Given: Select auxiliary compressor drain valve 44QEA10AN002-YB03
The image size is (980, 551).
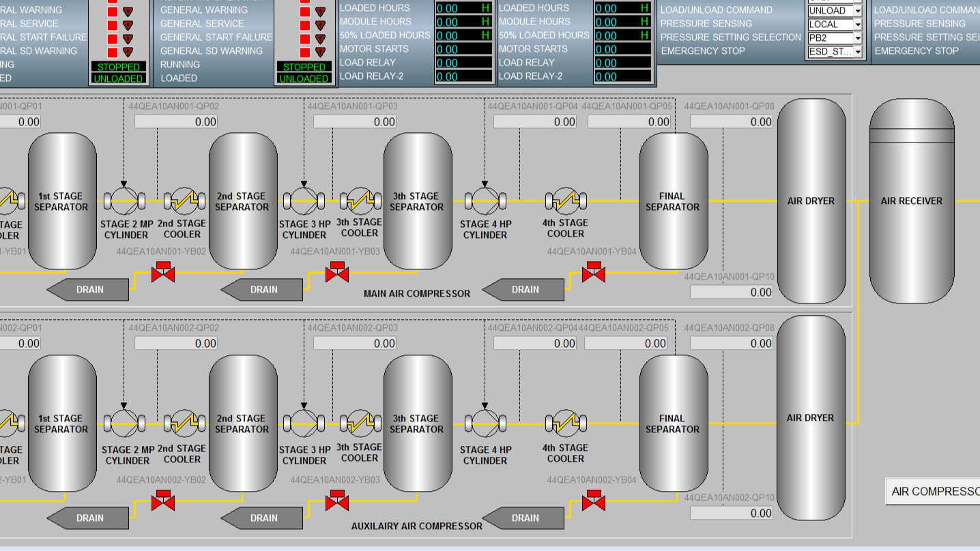Looking at the screenshot, I should (x=337, y=501).
